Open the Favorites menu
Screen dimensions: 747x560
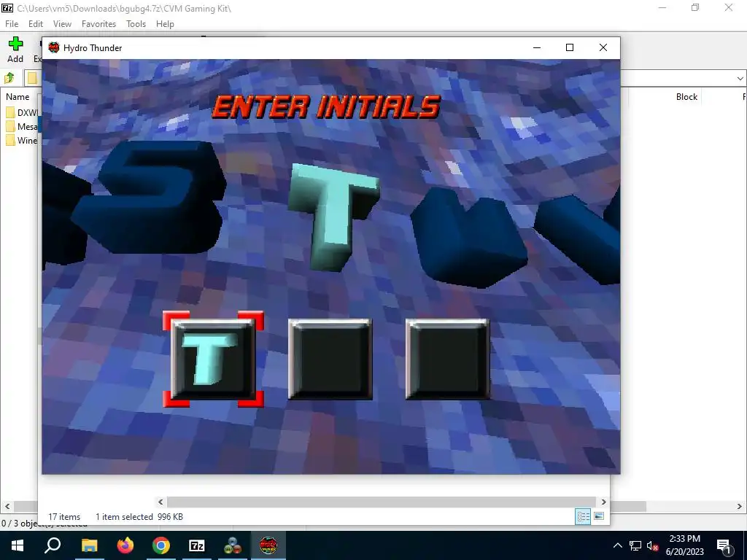tap(98, 24)
